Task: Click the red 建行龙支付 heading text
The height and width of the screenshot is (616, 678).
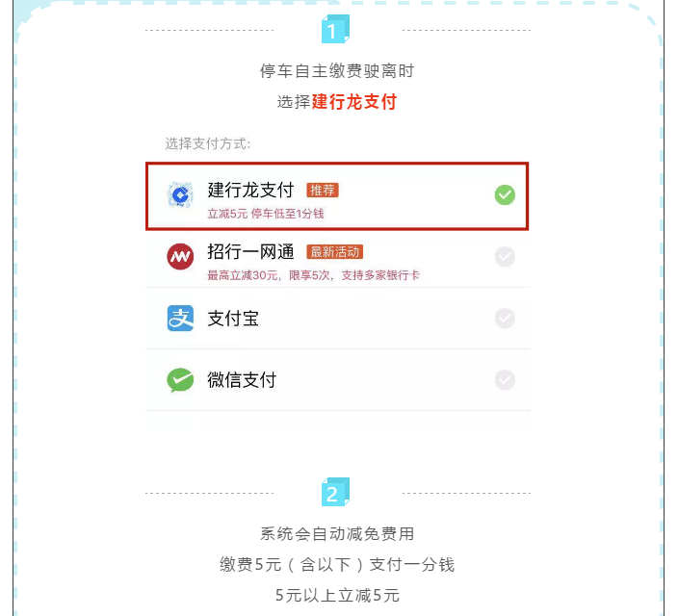Action: pos(354,102)
